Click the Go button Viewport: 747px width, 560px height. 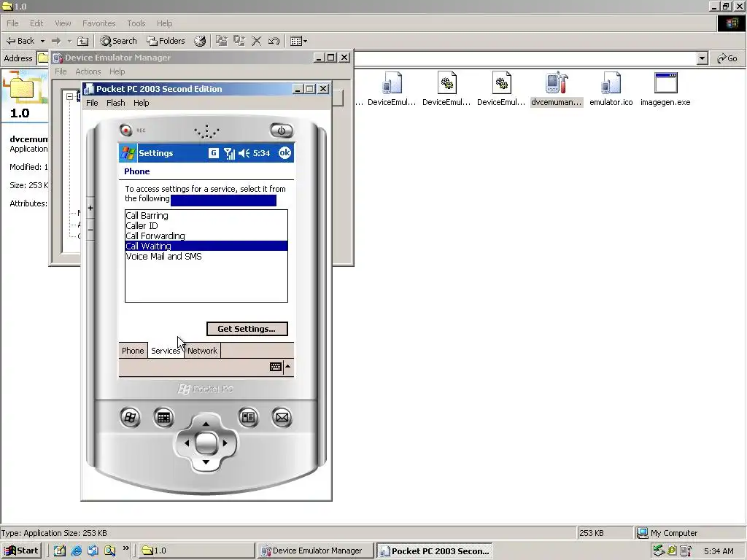[727, 58]
